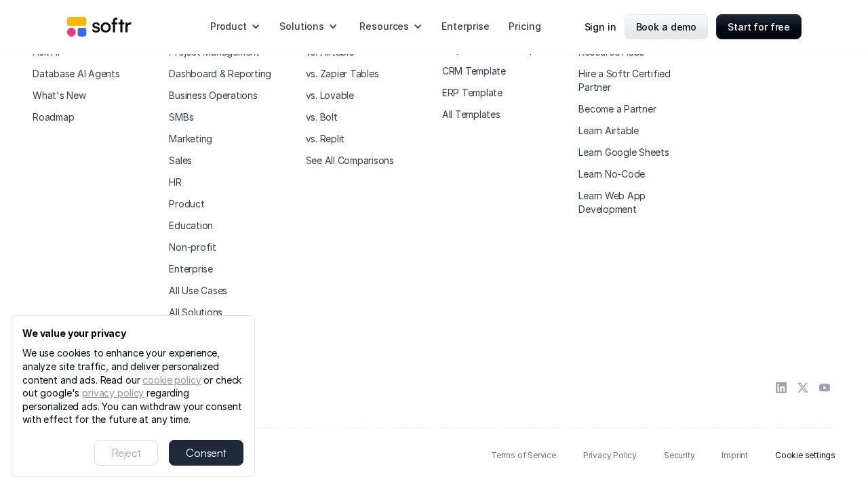Viewport: 868px width, 488px height.
Task: Open the Enterprise nav item
Action: [465, 26]
